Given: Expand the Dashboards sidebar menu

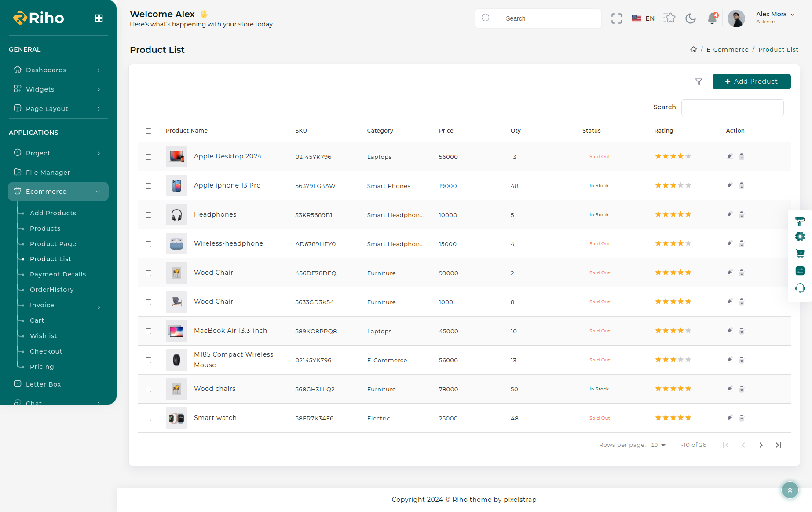Looking at the screenshot, I should (58, 70).
